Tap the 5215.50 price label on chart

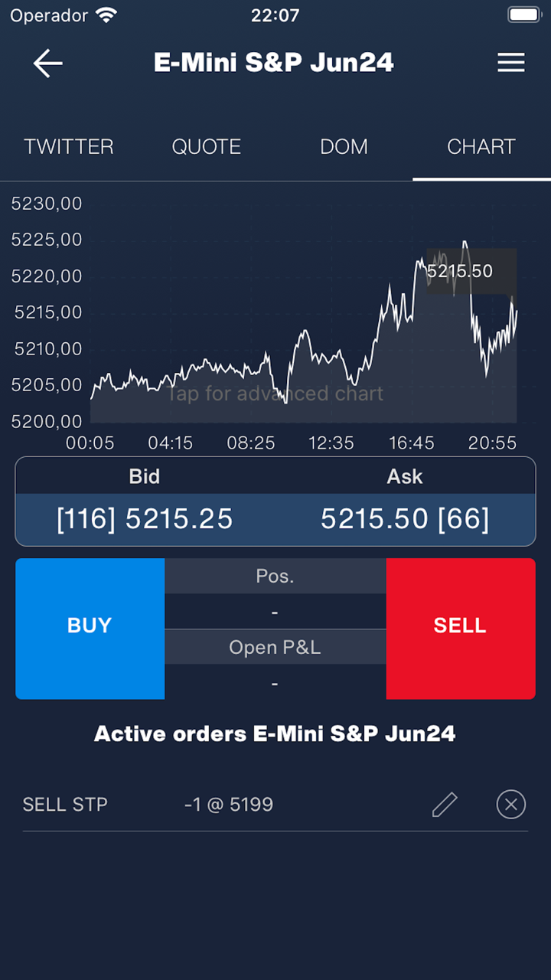tap(460, 271)
